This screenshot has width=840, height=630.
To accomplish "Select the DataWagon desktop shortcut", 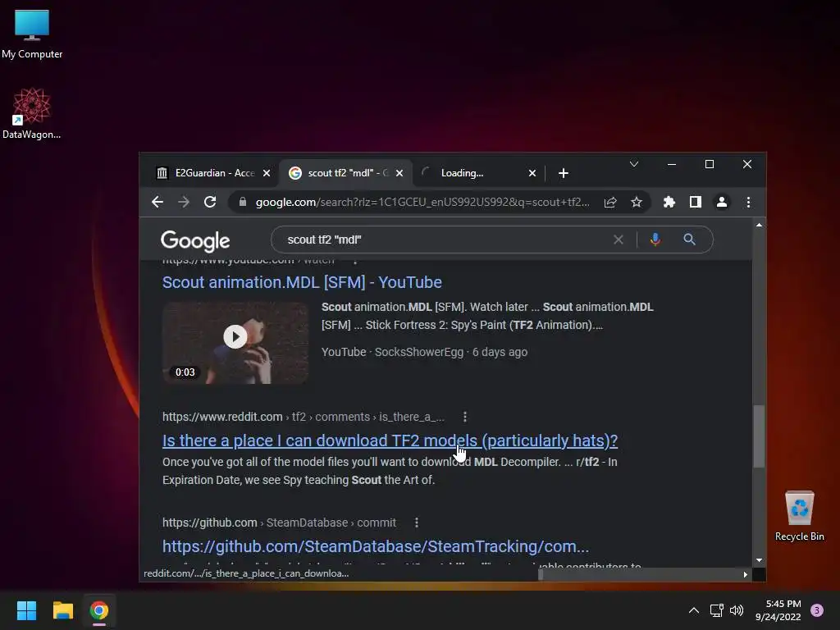I will (32, 113).
